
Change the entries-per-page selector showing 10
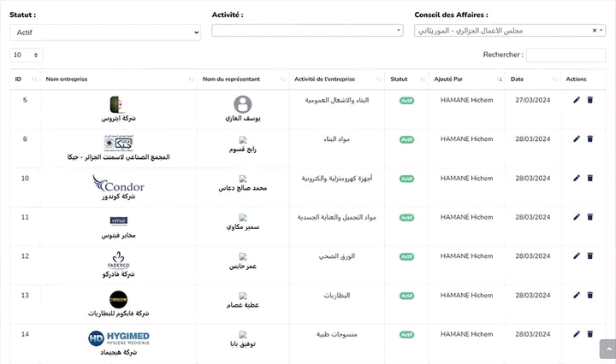(x=26, y=55)
